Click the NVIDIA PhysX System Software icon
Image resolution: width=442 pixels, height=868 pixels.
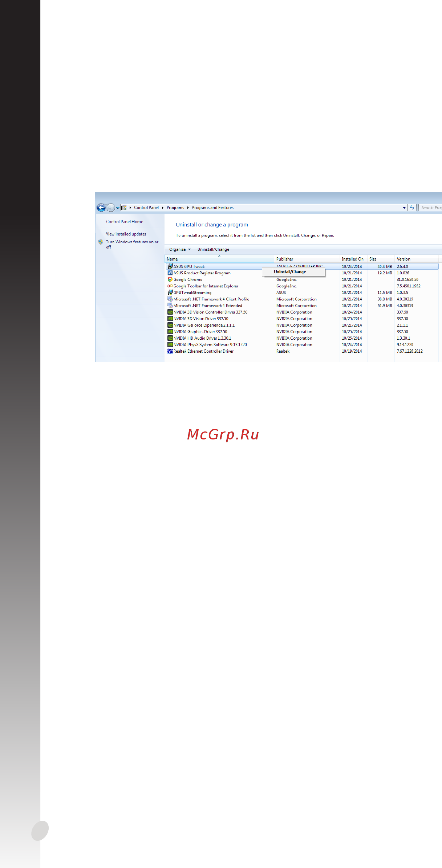pos(170,345)
